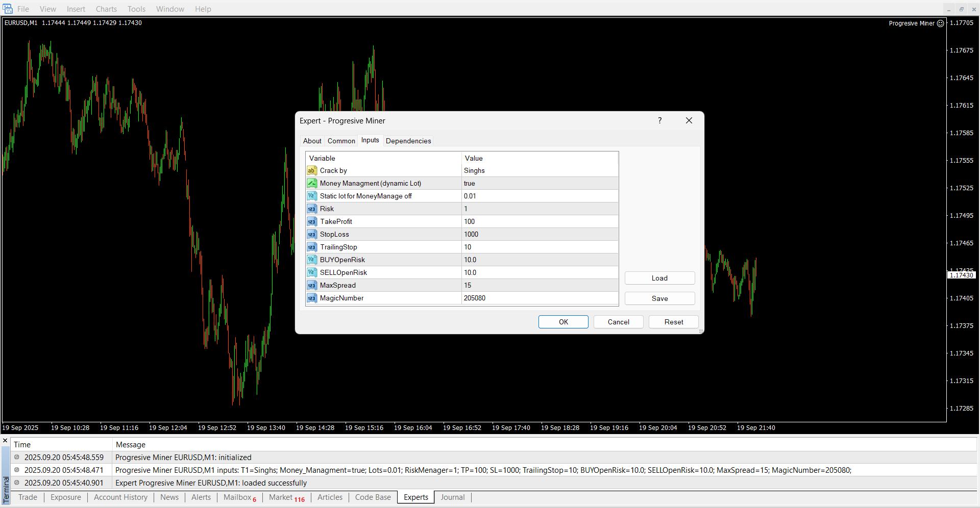Open the Charts menu
The width and height of the screenshot is (980, 508).
(x=106, y=9)
